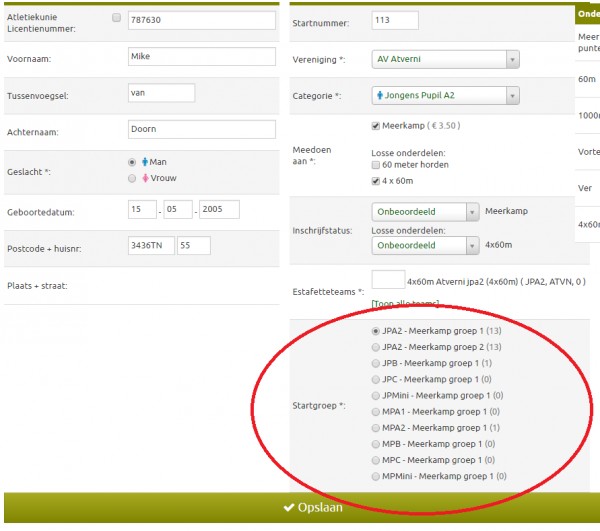Click the Toon alle teams link
The image size is (600, 531).
(404, 303)
